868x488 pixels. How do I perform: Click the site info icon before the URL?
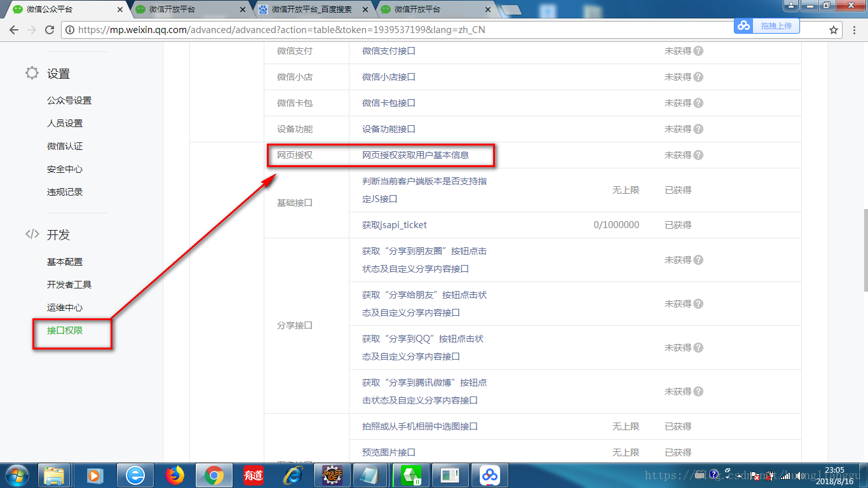70,30
